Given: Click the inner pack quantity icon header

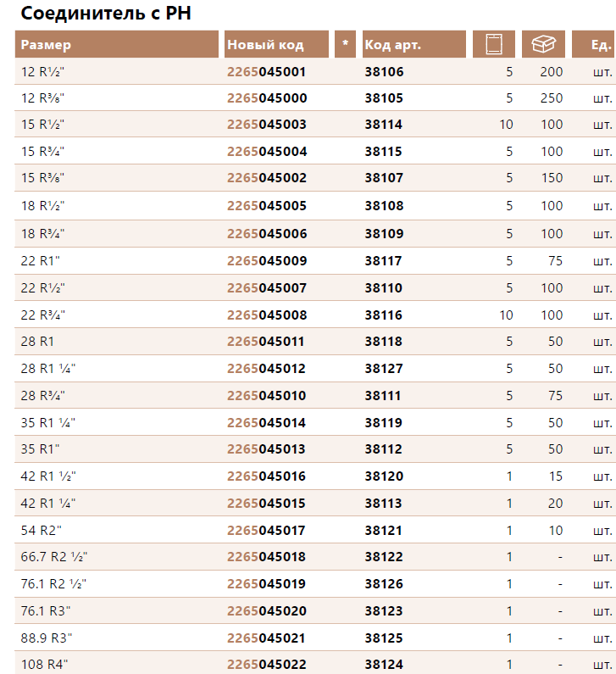Looking at the screenshot, I should click(x=494, y=44).
